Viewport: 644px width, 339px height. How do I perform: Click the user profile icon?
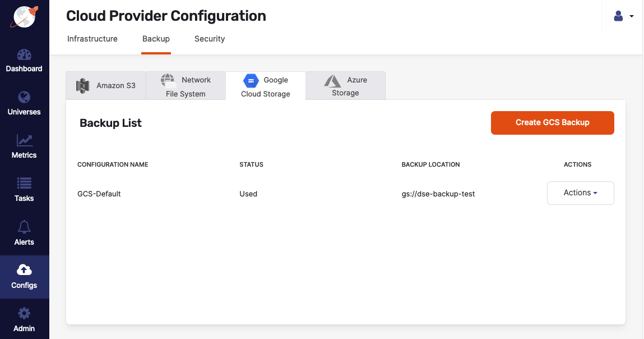click(618, 16)
